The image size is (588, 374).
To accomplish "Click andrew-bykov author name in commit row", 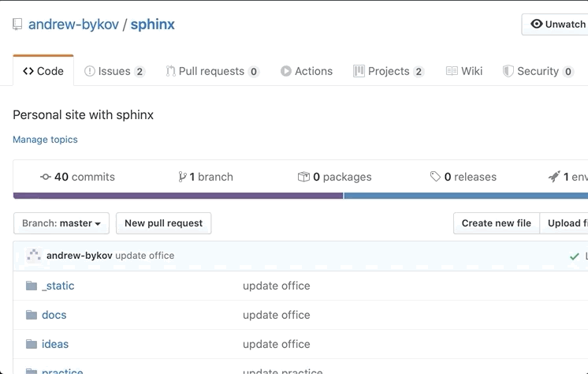I will point(79,256).
